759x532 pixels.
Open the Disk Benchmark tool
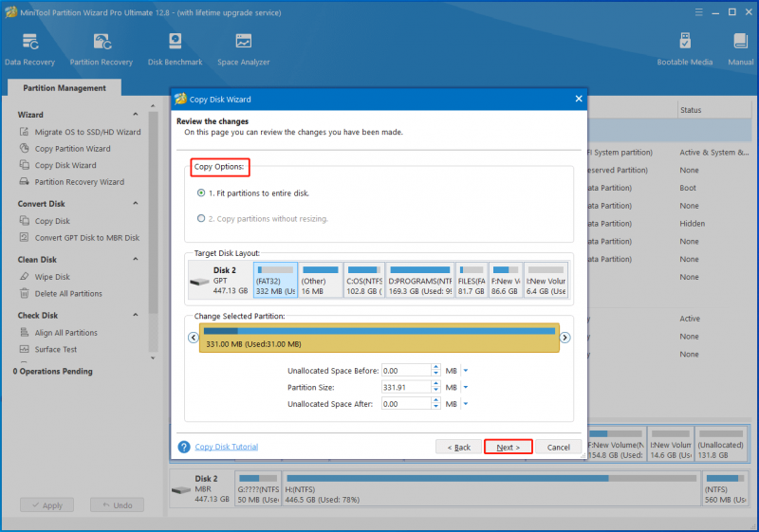(x=176, y=42)
